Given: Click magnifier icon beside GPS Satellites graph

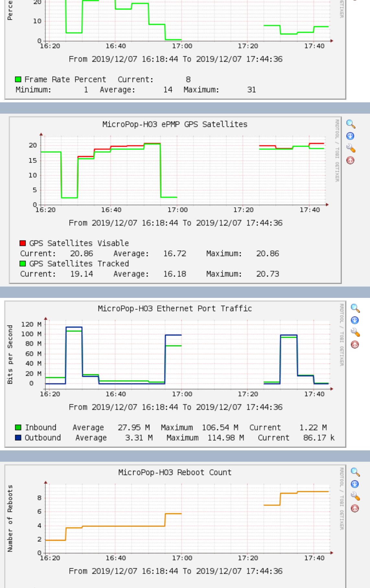Looking at the screenshot, I should click(x=351, y=124).
